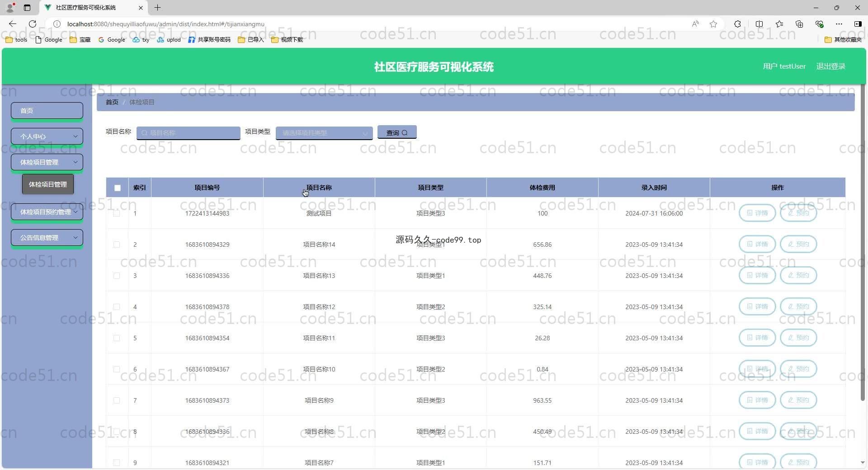This screenshot has height=470, width=868.
Task: Open the 其他收藏夹 folder
Action: coord(843,40)
